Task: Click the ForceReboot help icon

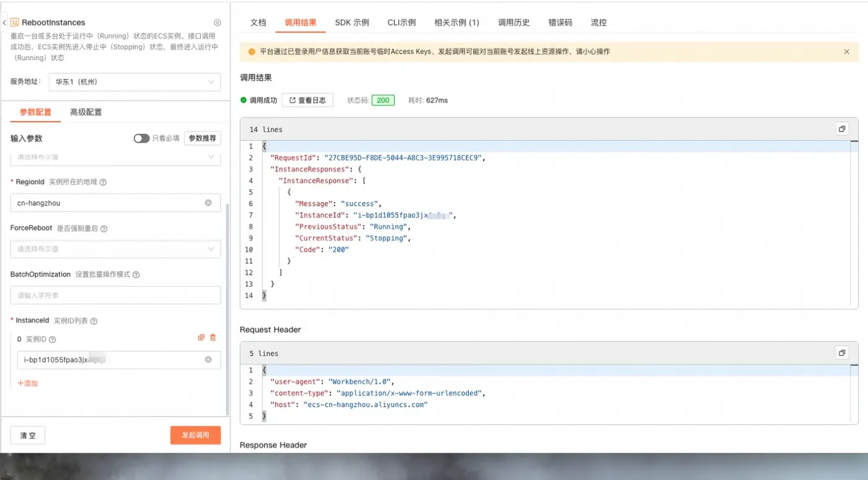Action: point(104,229)
